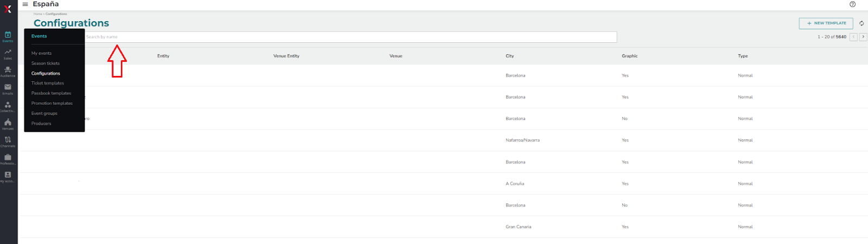
Task: Go to previous page of results
Action: [x=853, y=37]
